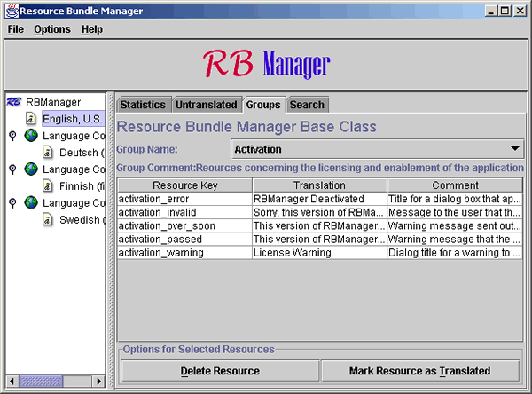Collapse the Language Co node above Swedish
The width and height of the screenshot is (532, 394).
tap(12, 203)
